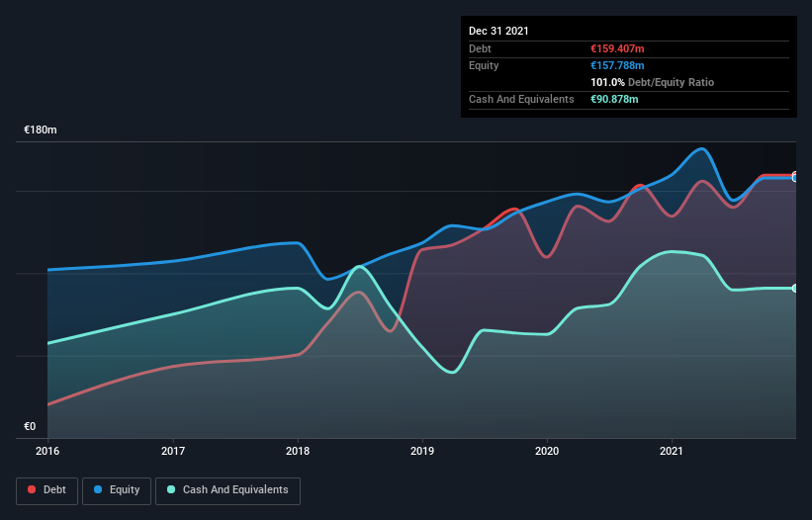Click the 2020 x-axis label

[547, 451]
